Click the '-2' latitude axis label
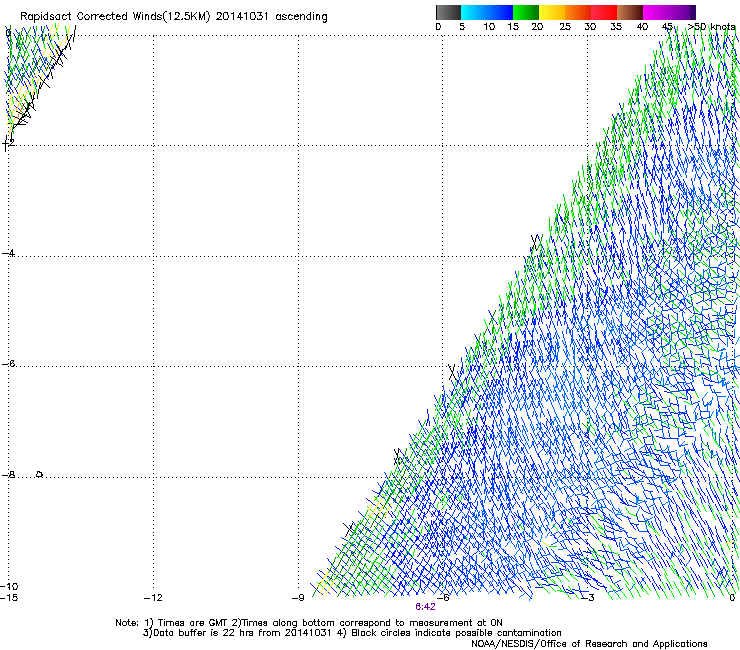 coord(8,142)
